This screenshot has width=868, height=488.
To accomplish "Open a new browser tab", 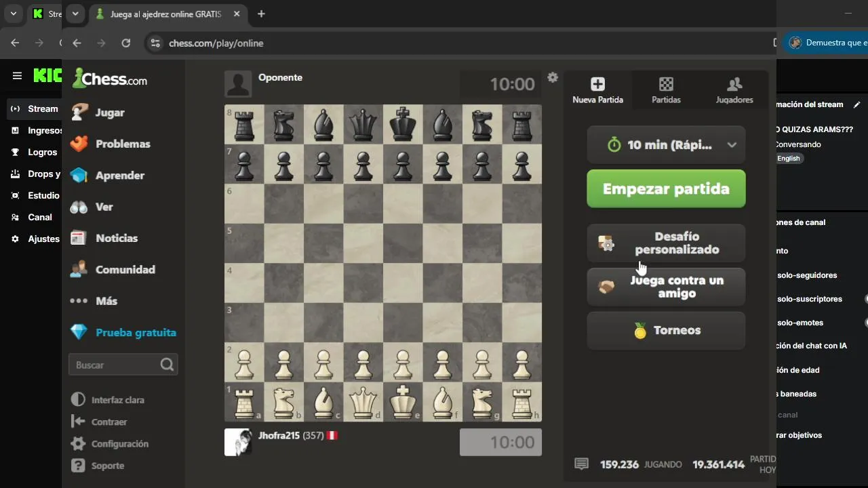I will coord(261,14).
